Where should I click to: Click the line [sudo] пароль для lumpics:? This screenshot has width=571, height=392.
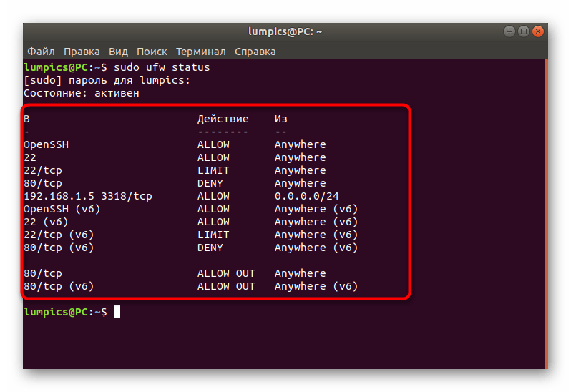107,80
